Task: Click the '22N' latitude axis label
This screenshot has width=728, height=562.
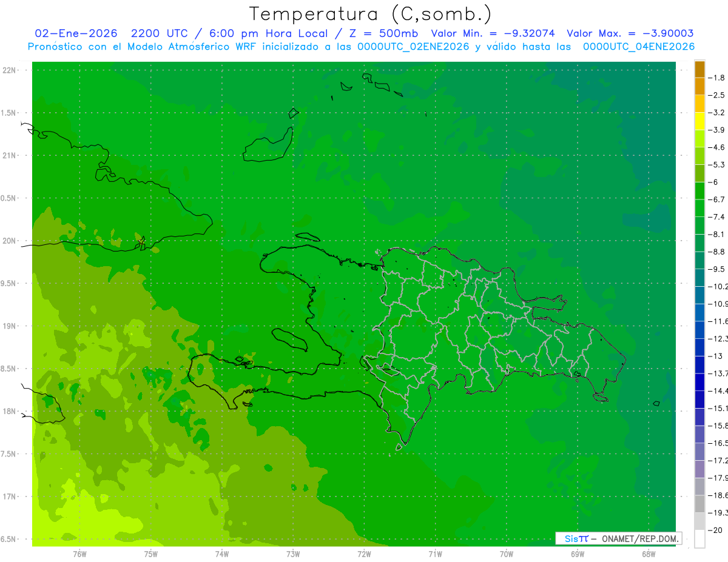Action: tap(9, 70)
